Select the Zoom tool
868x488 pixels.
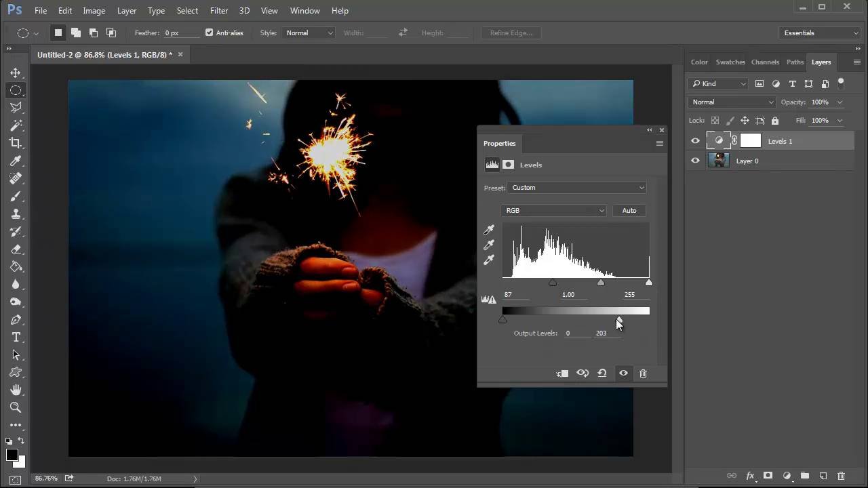pos(16,407)
